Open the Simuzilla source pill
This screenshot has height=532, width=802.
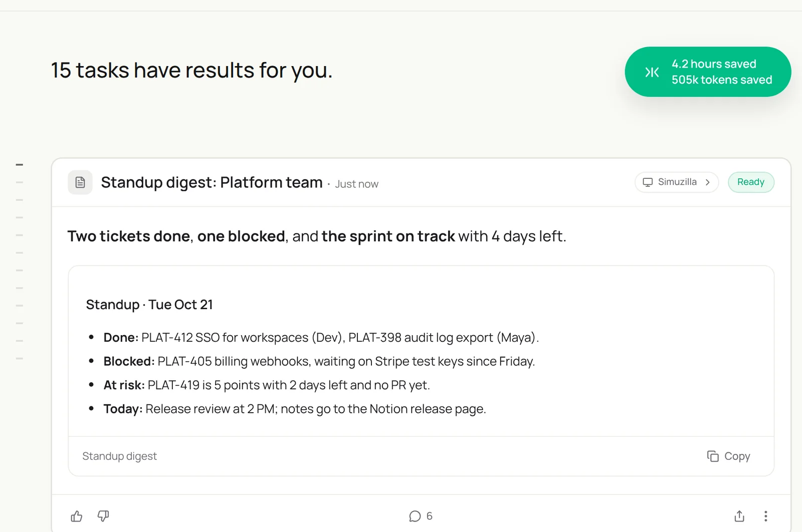coord(677,182)
